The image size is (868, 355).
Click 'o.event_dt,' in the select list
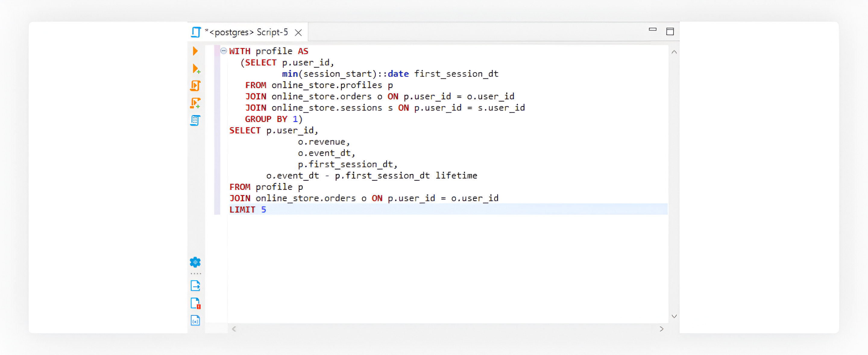click(x=327, y=153)
